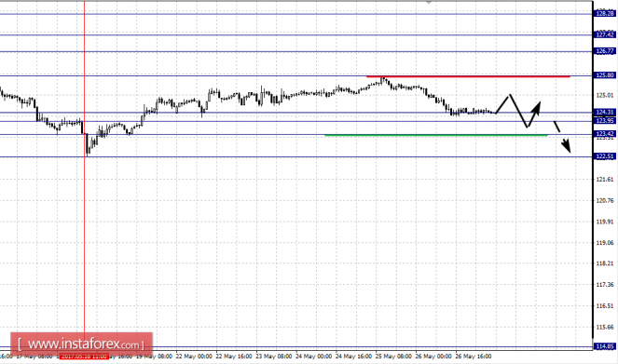Select the green horizontal support line
Screen dimensions: 618x364
coord(436,135)
